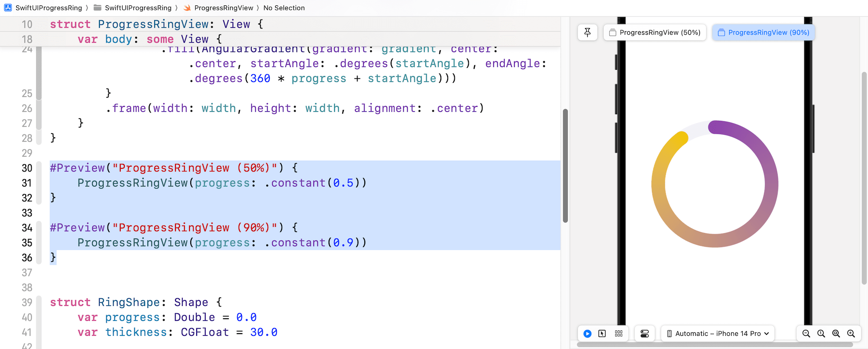Screen dimensions: 868x349
Task: Click code folding ribbon at line 30
Action: pyautogui.click(x=39, y=182)
